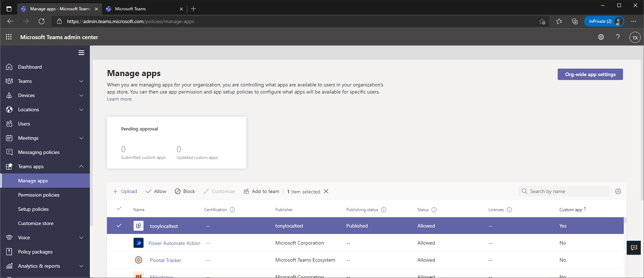The image size is (644, 278).
Task: Toggle the select-all rows checkmark
Action: [119, 209]
